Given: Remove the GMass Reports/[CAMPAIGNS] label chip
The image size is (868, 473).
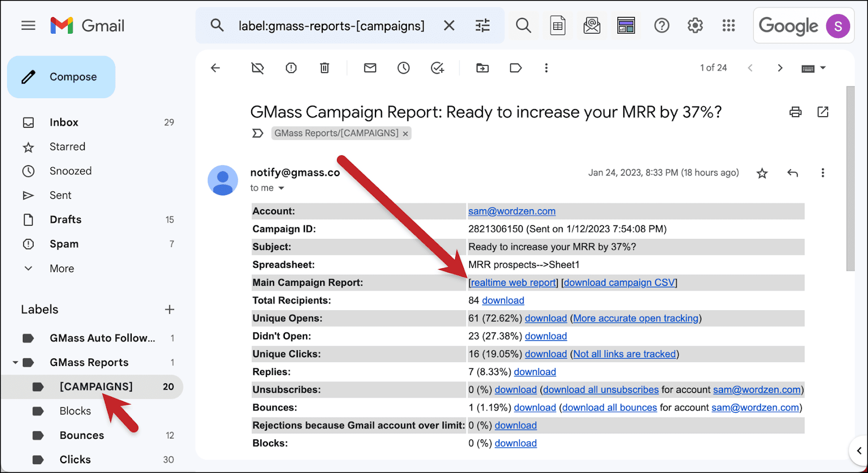Looking at the screenshot, I should tap(405, 134).
